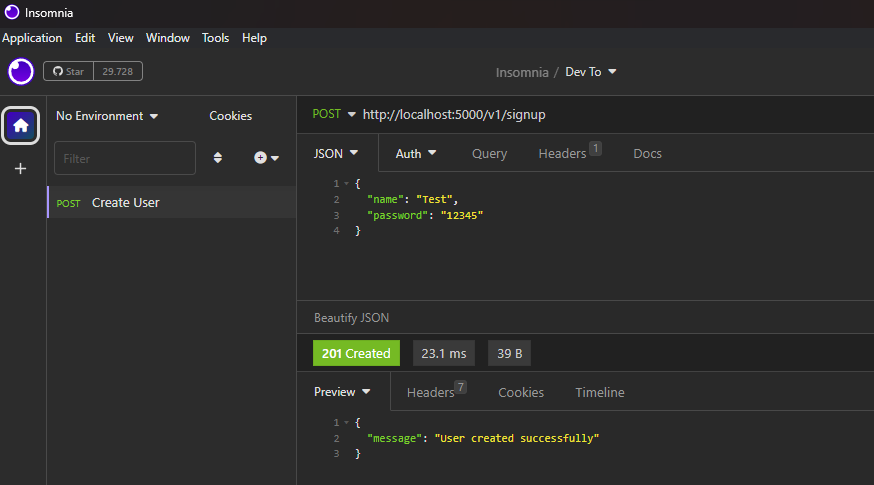Viewport: 874px width, 485px height.
Task: Open the Preview mode dropdown
Action: pos(342,392)
